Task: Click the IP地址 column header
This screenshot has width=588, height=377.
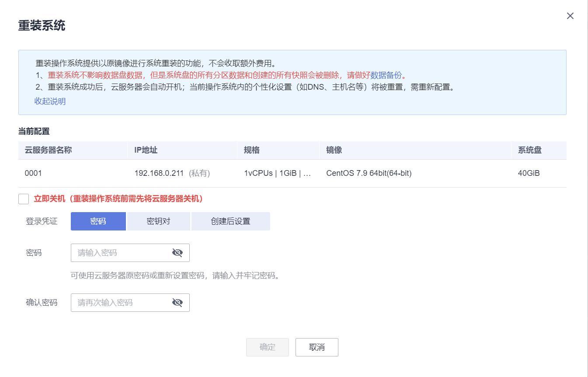Action: click(x=146, y=150)
